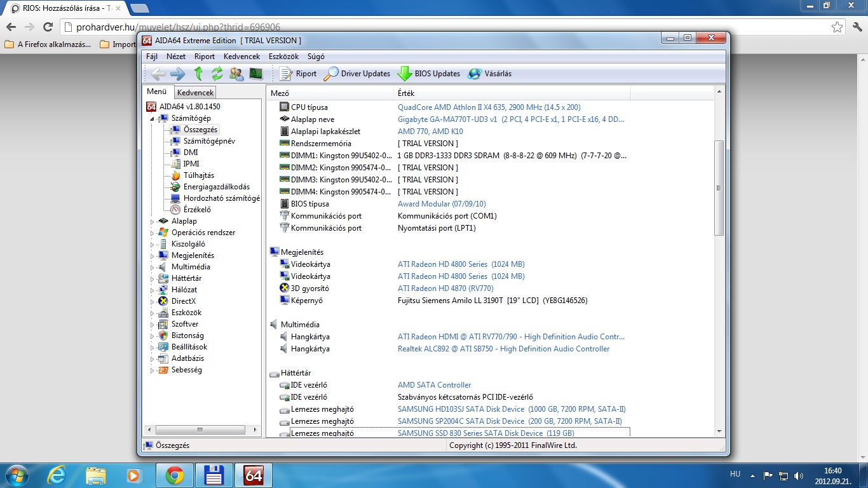Click ATI Radeon HD 4870 (RV770) link
This screenshot has height=488, width=868.
click(x=445, y=288)
